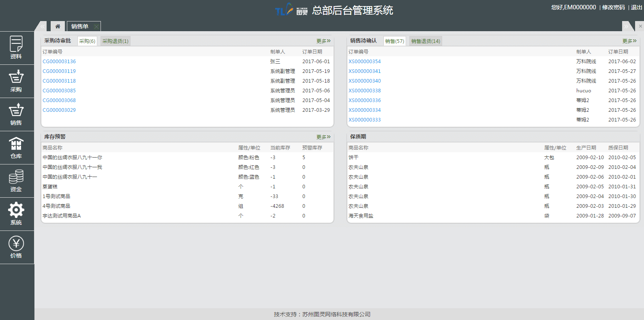Go to the home tab icon
This screenshot has width=644, height=320.
point(58,26)
